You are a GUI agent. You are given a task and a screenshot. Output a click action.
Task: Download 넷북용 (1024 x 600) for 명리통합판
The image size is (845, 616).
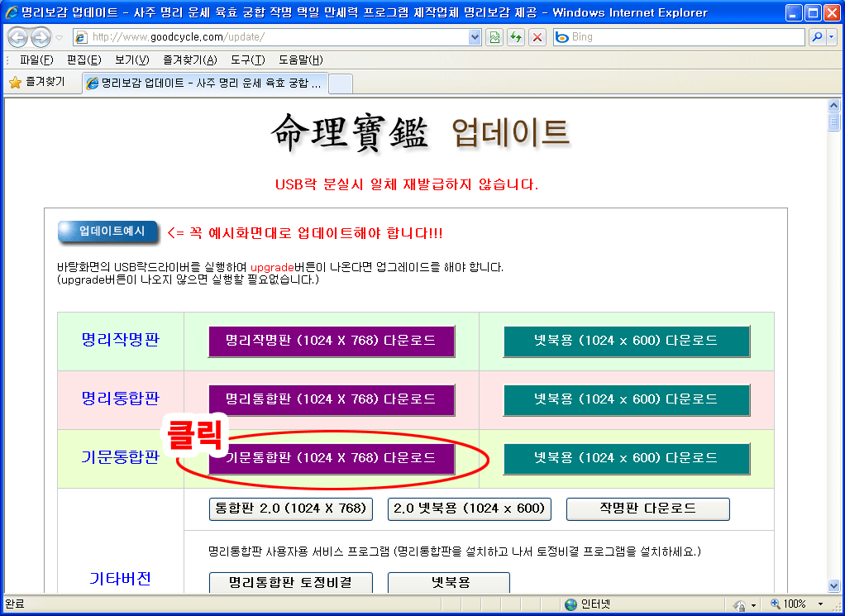[x=626, y=400]
